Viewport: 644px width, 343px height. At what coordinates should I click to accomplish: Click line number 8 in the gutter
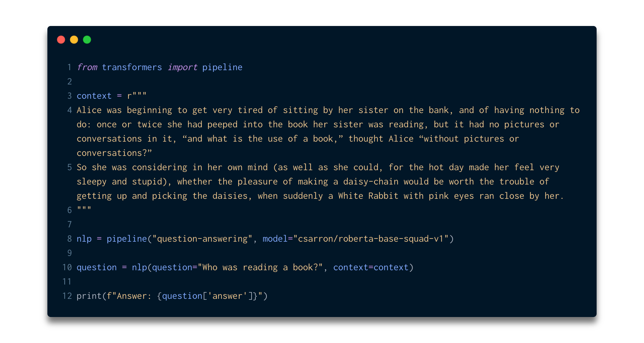(69, 239)
